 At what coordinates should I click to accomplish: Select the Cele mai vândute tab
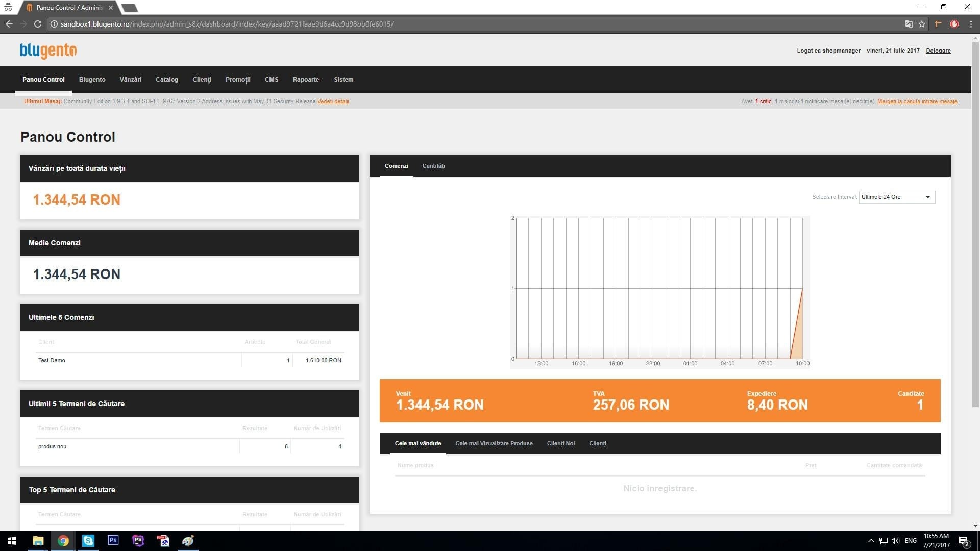tap(418, 443)
